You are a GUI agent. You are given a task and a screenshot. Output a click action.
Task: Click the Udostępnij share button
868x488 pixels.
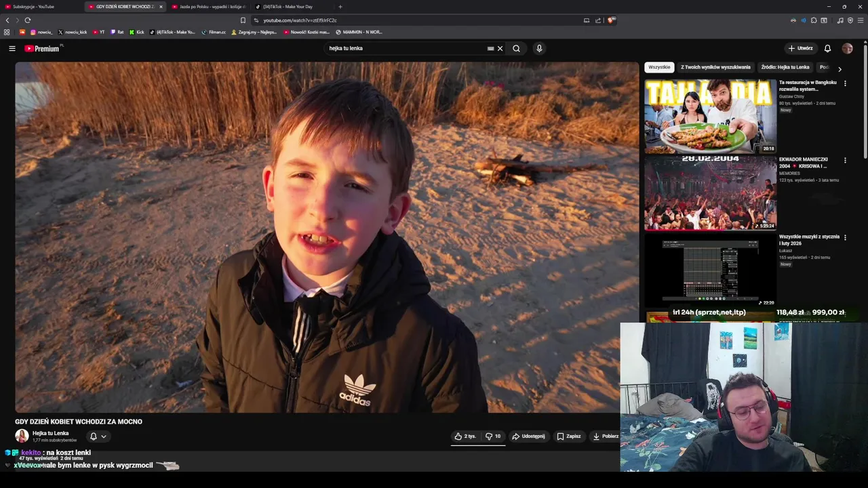pyautogui.click(x=529, y=436)
